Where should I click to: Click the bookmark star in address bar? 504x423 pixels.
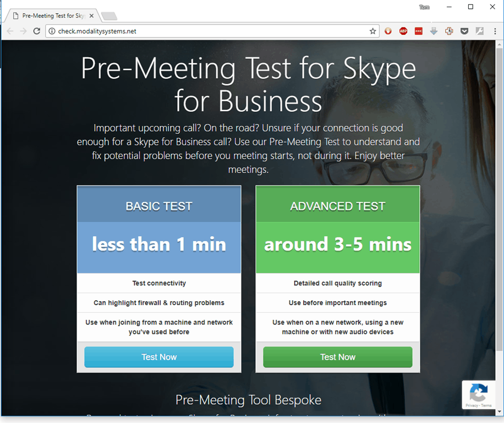373,31
